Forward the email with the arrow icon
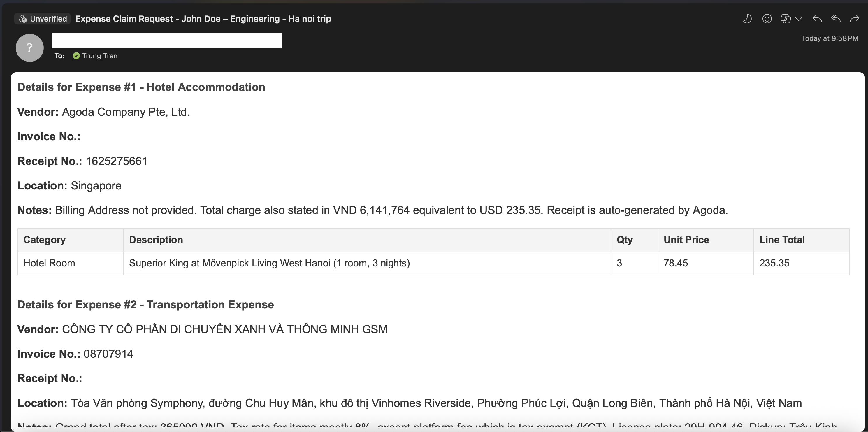This screenshot has height=432, width=868. (855, 19)
